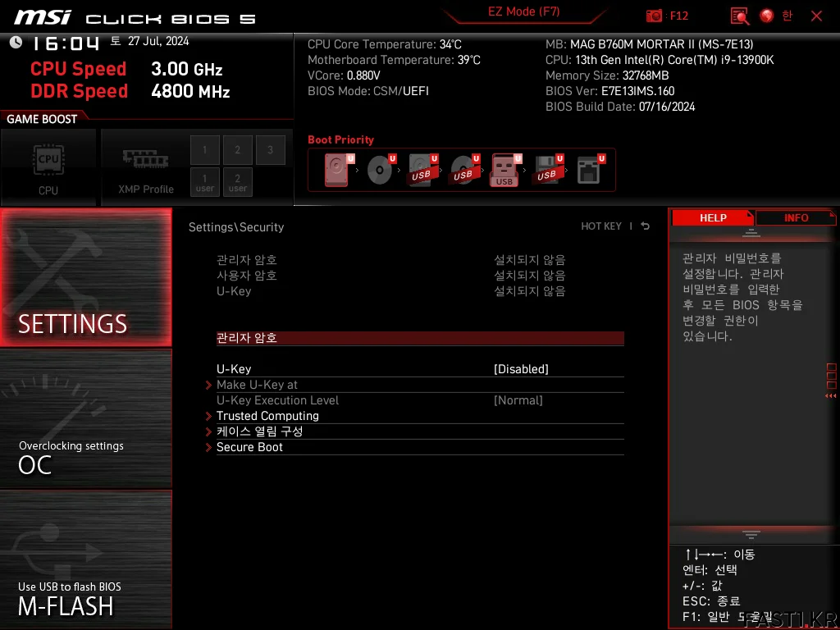Click the help panel bottom scroll handle
Viewport: 840px width, 630px height.
[x=751, y=535]
